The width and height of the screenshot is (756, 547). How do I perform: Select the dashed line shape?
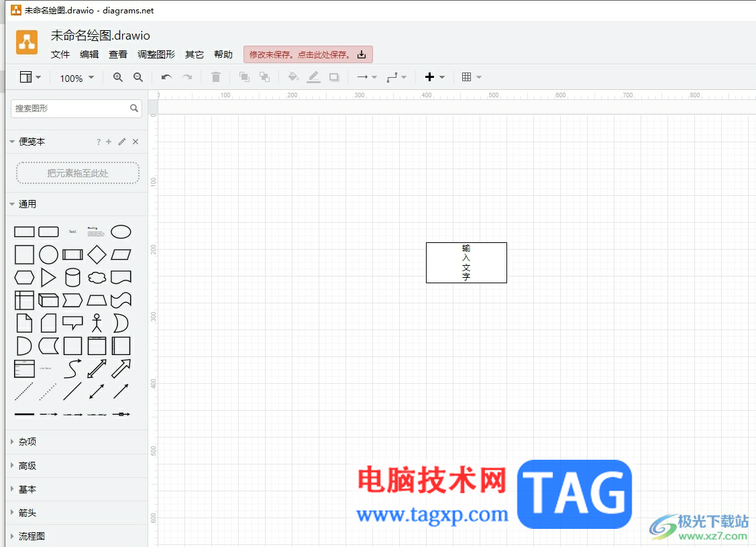pos(24,392)
